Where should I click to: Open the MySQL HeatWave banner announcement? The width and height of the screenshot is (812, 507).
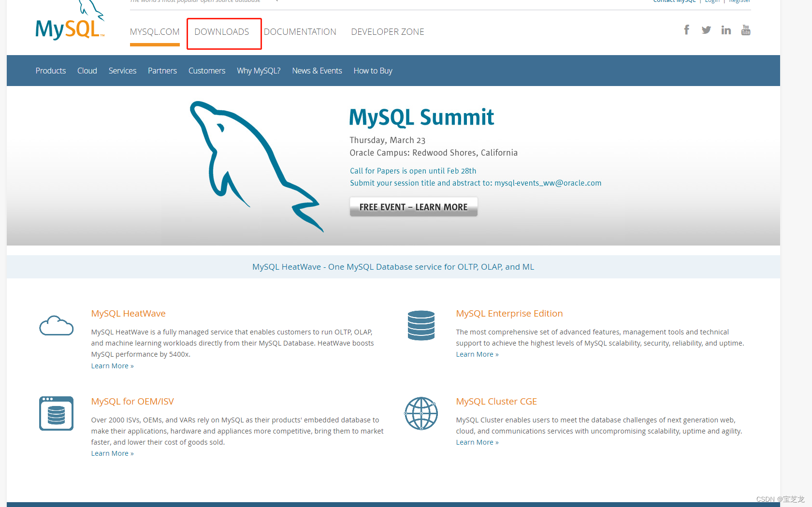tap(393, 266)
